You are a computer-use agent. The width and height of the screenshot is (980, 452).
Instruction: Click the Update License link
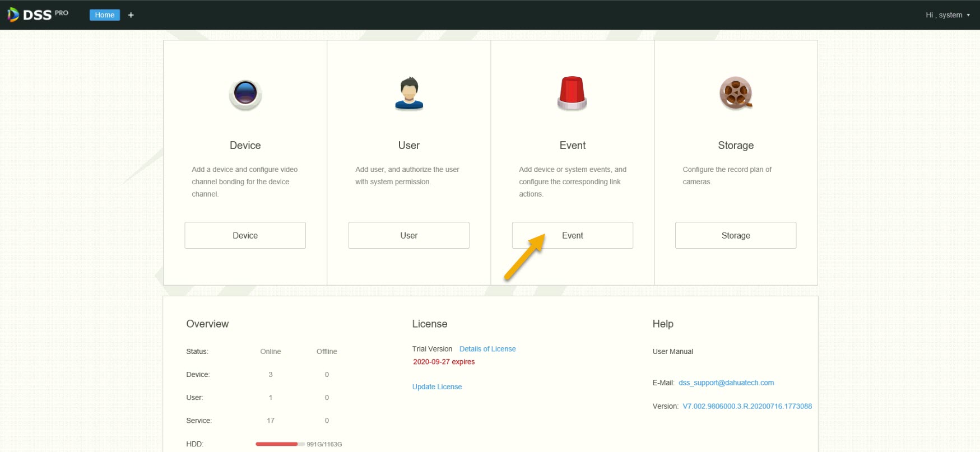pyautogui.click(x=437, y=387)
